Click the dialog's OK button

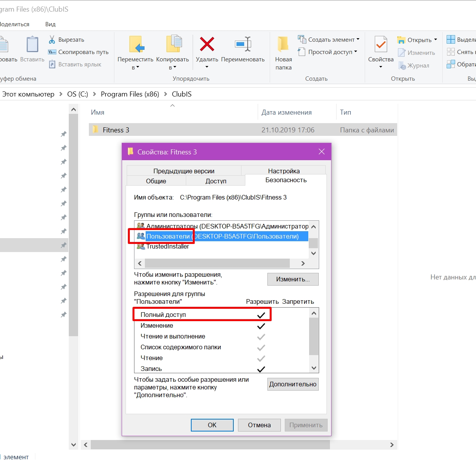pos(212,425)
